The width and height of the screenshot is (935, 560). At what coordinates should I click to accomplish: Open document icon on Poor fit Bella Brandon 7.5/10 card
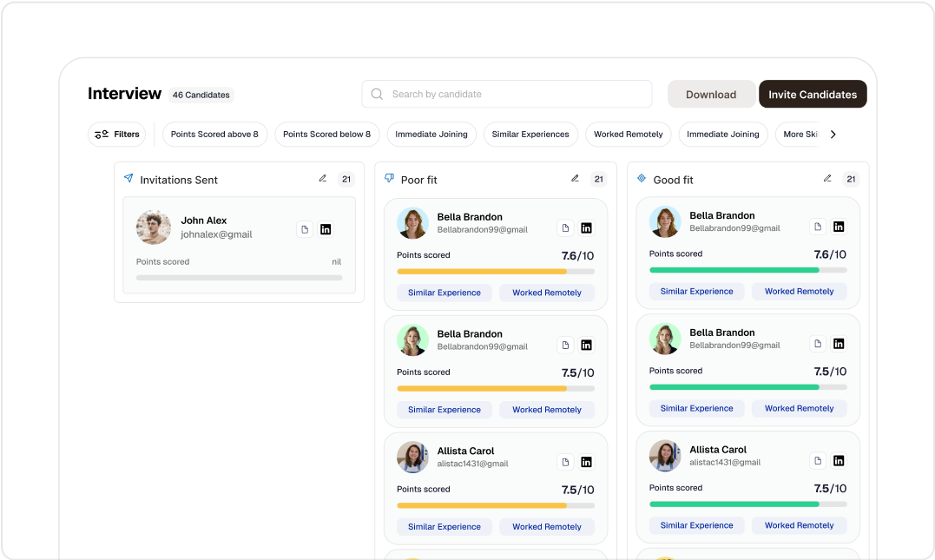tap(565, 345)
